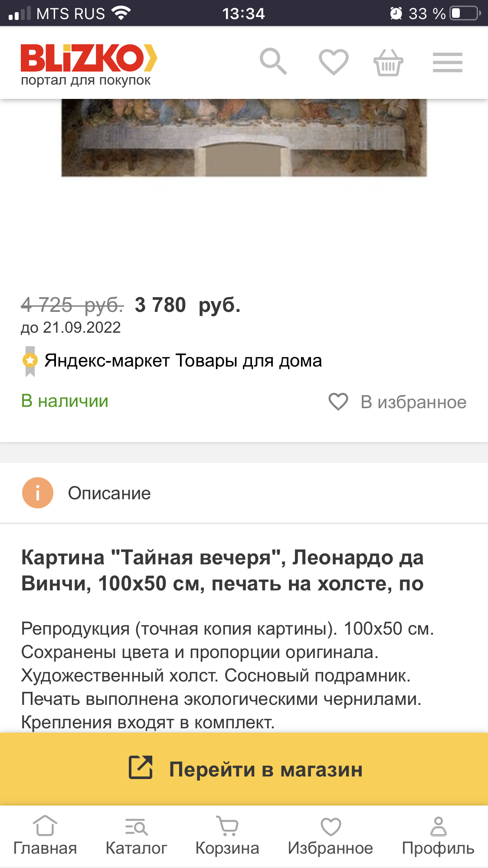Tap the seller's gold star badge icon
Image resolution: width=488 pixels, height=868 pixels.
tap(30, 360)
